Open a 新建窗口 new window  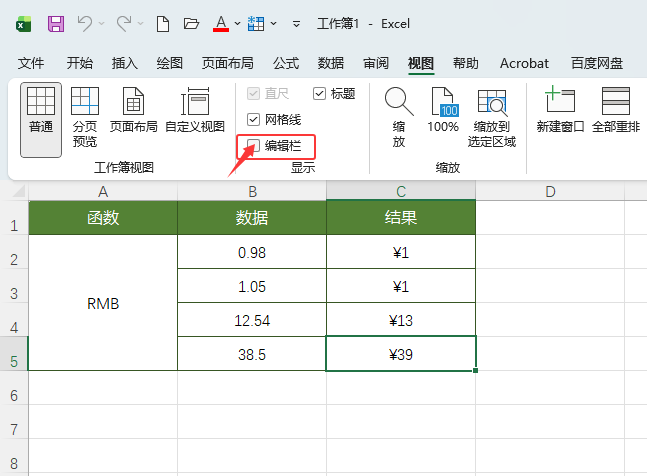point(560,110)
